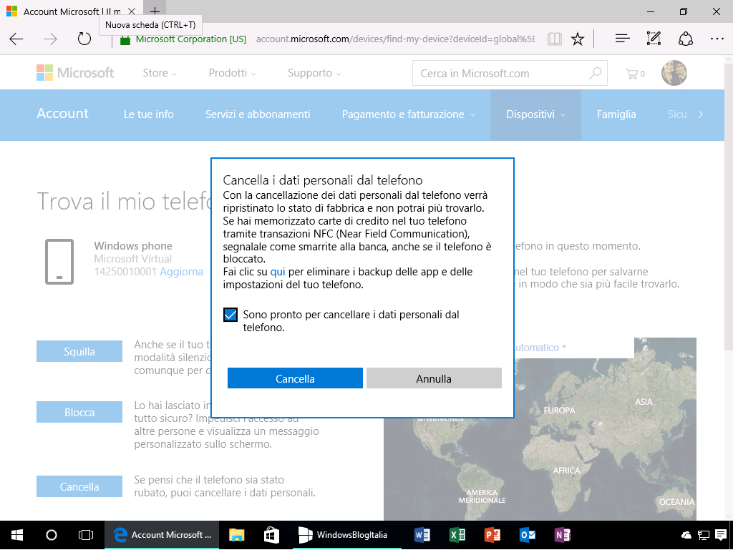Click the Squilla button
The height and width of the screenshot is (560, 733).
click(x=79, y=351)
